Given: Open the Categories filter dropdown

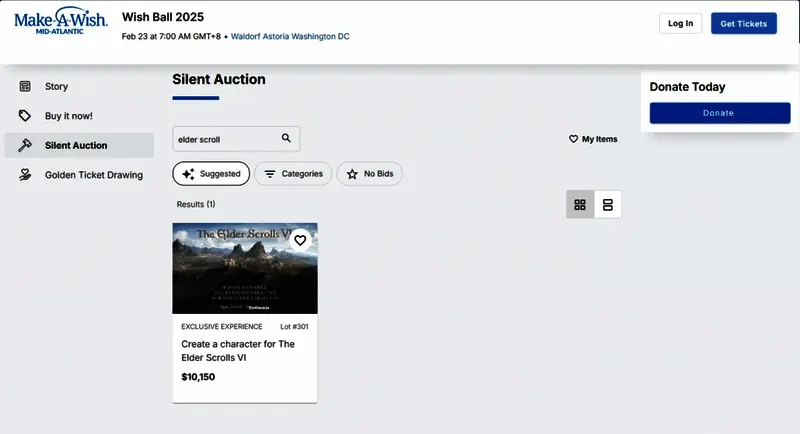Looking at the screenshot, I should pyautogui.click(x=293, y=174).
